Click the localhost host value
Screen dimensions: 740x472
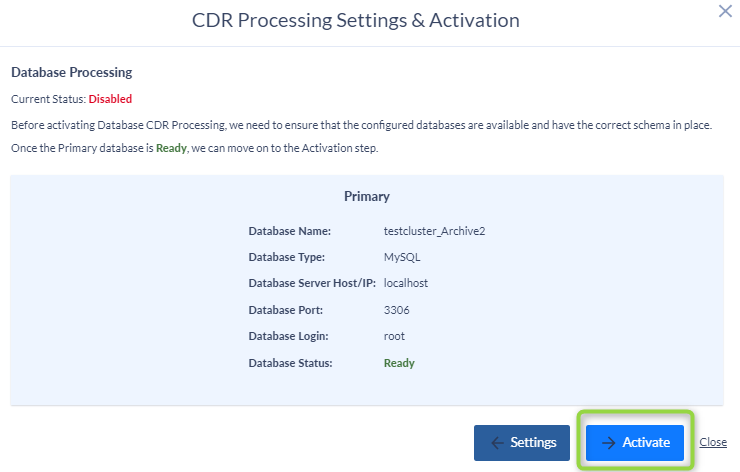coord(406,283)
